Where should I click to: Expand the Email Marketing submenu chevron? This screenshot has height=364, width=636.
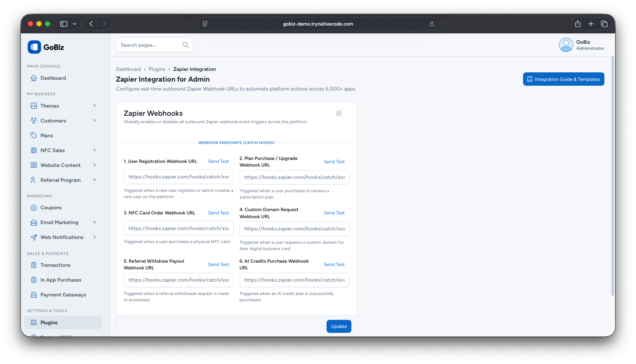pyautogui.click(x=95, y=223)
